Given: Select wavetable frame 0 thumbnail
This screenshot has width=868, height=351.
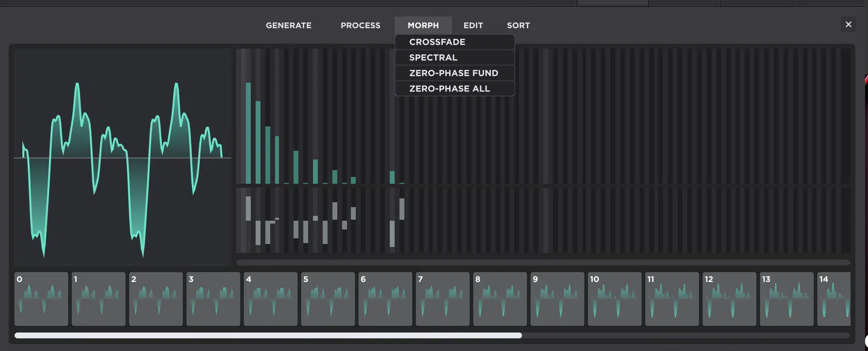Looking at the screenshot, I should coord(41,299).
